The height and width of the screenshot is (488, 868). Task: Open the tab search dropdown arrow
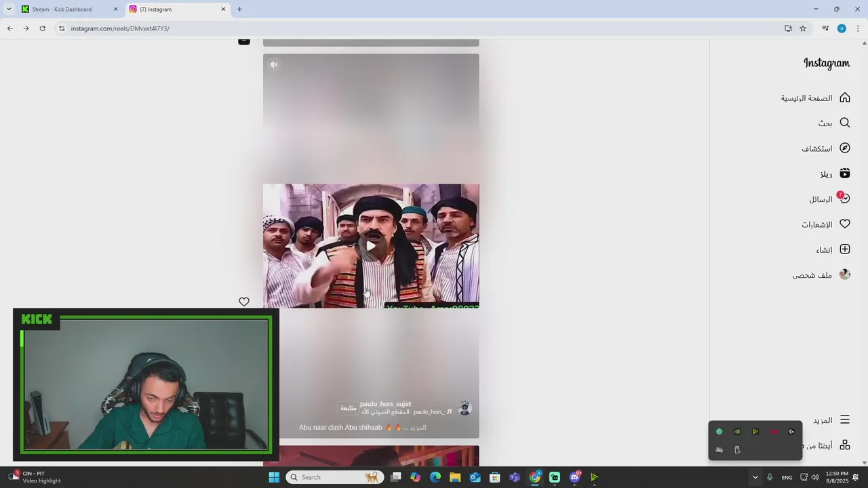[x=9, y=9]
